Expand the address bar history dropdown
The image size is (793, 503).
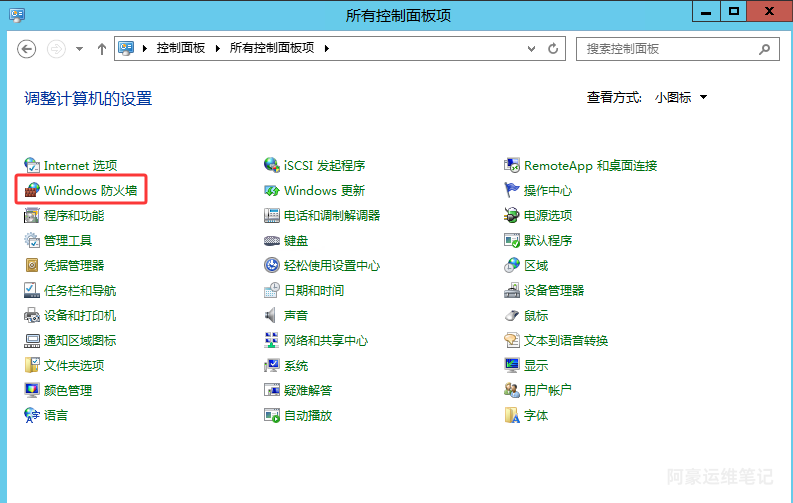click(x=531, y=49)
